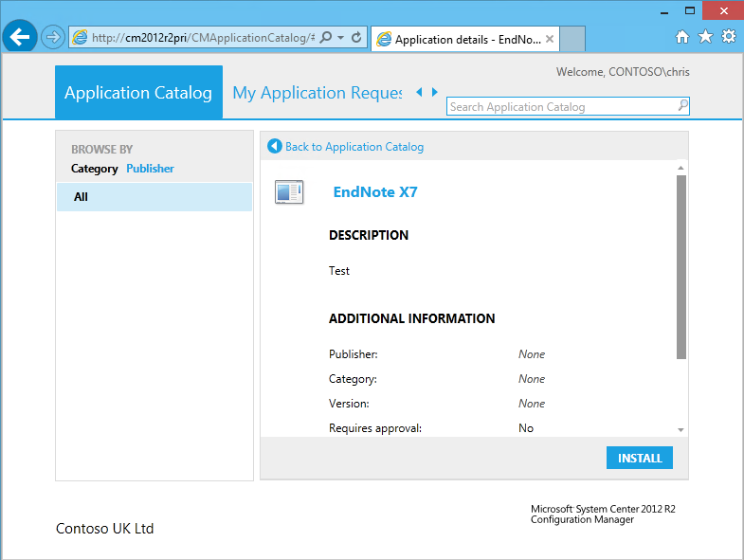Click the catalog search magnifier icon

tap(682, 105)
